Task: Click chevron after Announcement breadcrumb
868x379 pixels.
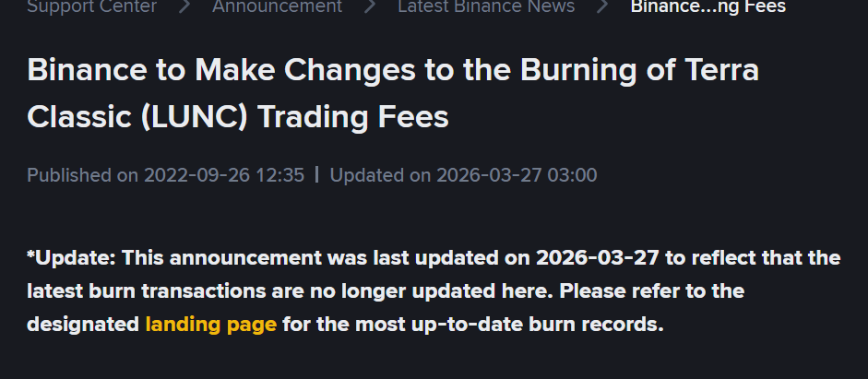Action: click(370, 7)
